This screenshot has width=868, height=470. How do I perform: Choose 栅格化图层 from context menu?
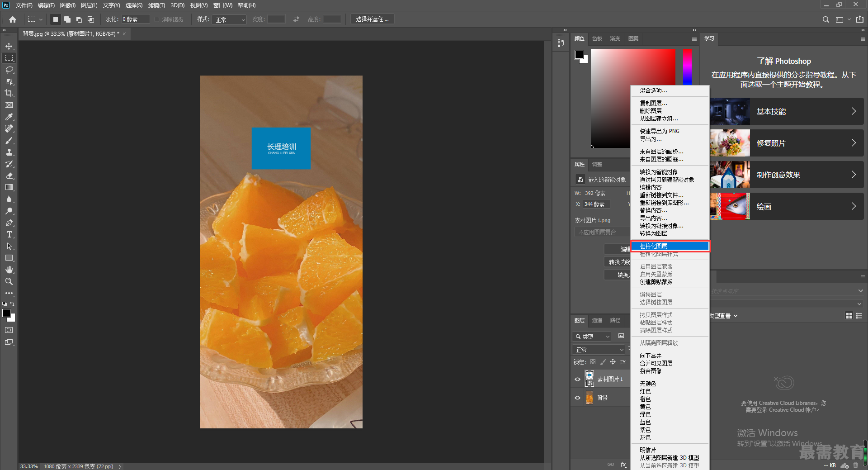click(670, 246)
